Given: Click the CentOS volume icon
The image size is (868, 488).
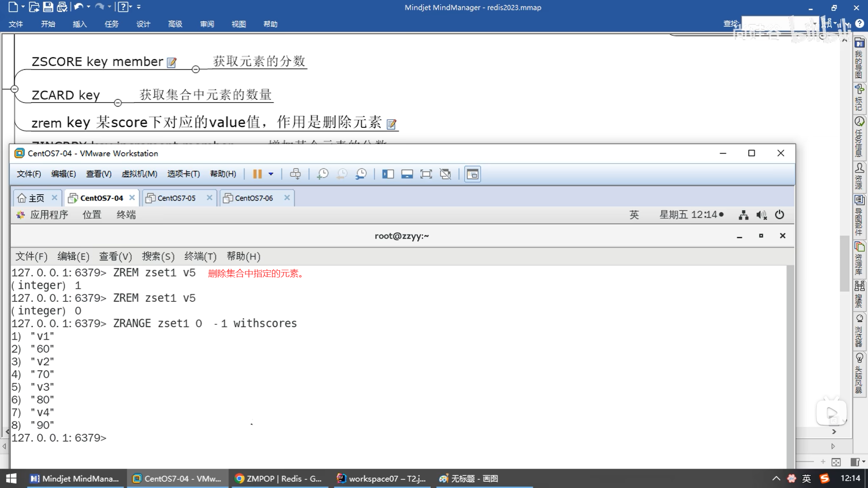Looking at the screenshot, I should point(761,215).
